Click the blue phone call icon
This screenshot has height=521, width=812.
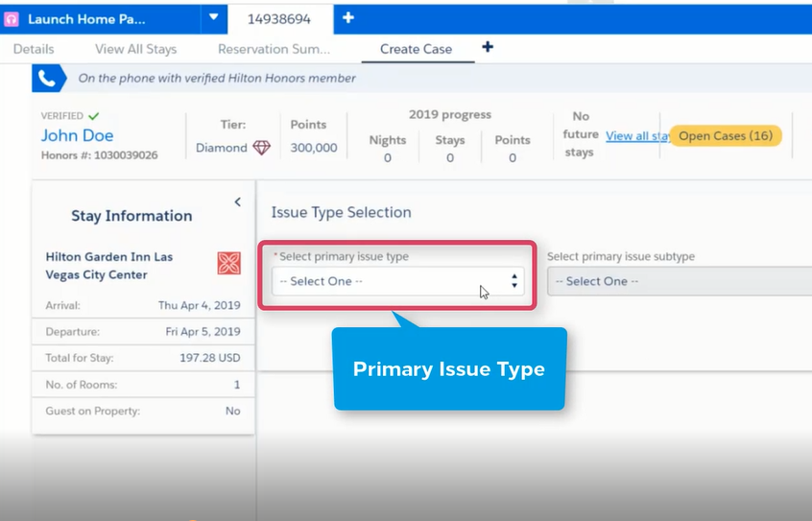pos(48,79)
